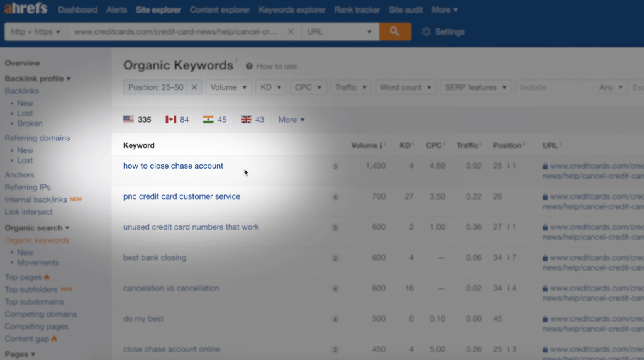Open the KD filter dropdown

(x=270, y=87)
